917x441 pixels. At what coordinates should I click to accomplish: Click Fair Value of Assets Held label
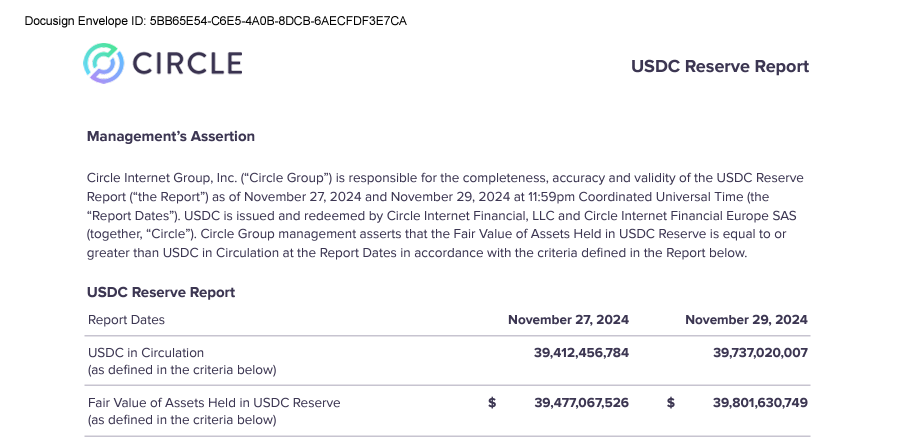(214, 403)
